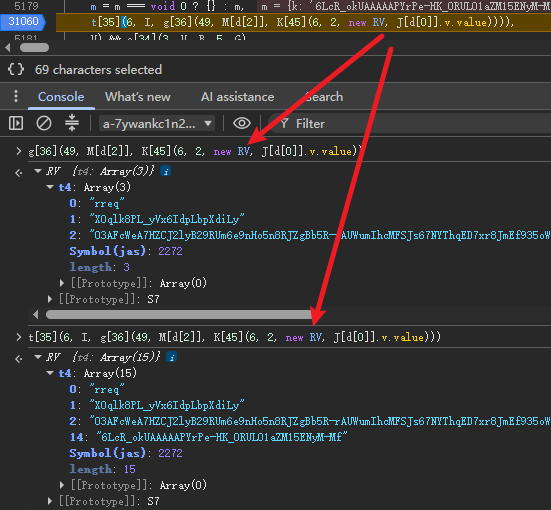The width and height of the screenshot is (551, 510).
Task: Click the pretty-print braces icon
Action: tap(16, 69)
